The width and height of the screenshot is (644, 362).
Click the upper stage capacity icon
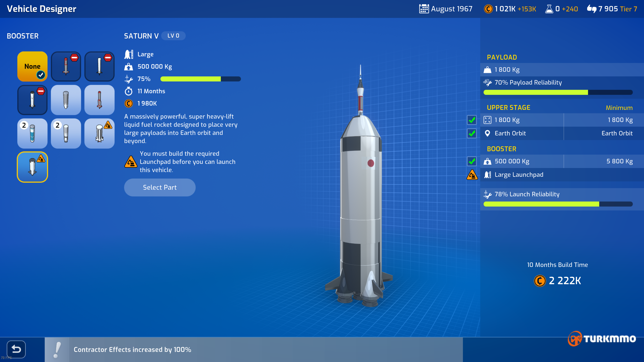coord(487,120)
